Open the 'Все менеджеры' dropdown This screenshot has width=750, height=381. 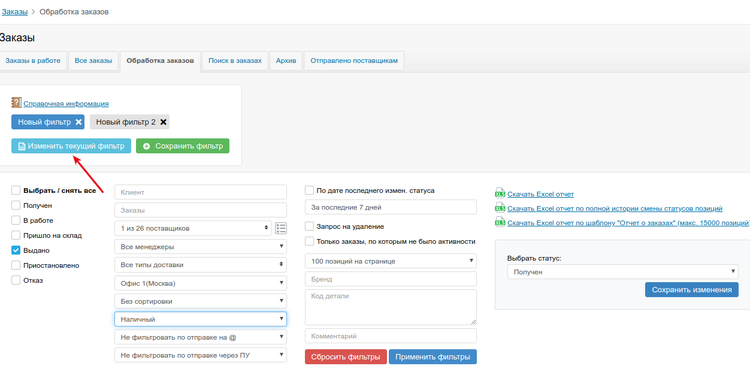click(200, 247)
